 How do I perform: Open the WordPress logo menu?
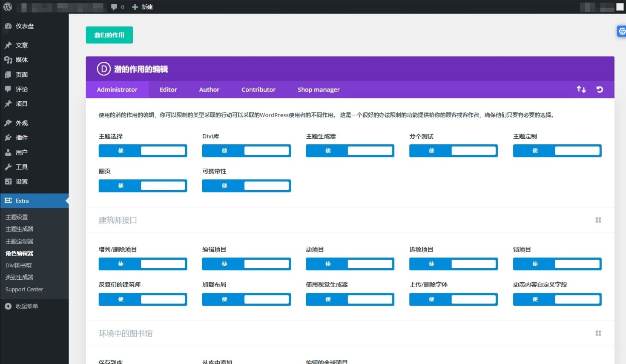click(x=8, y=7)
